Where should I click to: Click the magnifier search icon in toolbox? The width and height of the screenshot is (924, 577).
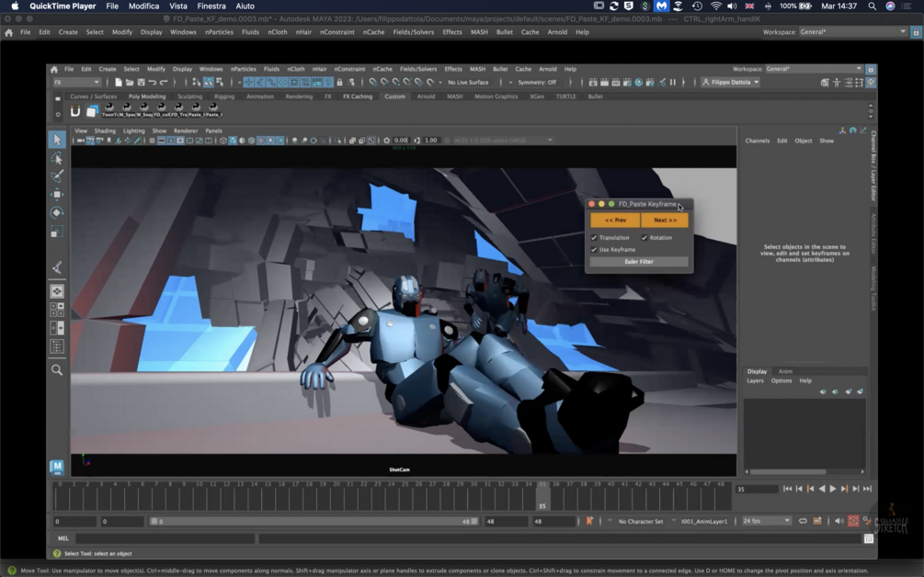coord(57,369)
